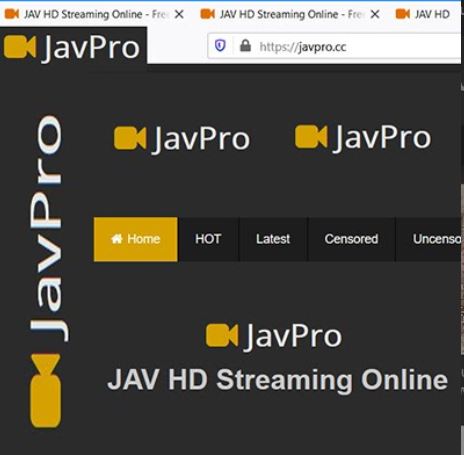
Task: Click the padlock site security icon
Action: tap(245, 46)
